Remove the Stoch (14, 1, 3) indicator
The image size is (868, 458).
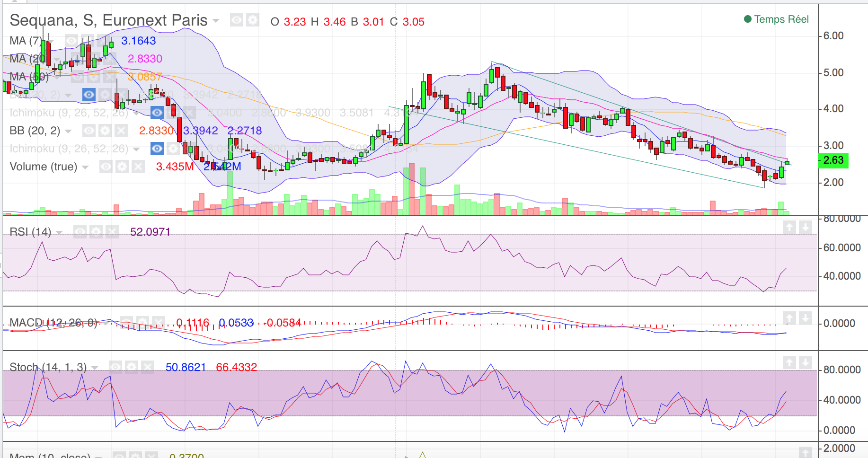tap(148, 367)
